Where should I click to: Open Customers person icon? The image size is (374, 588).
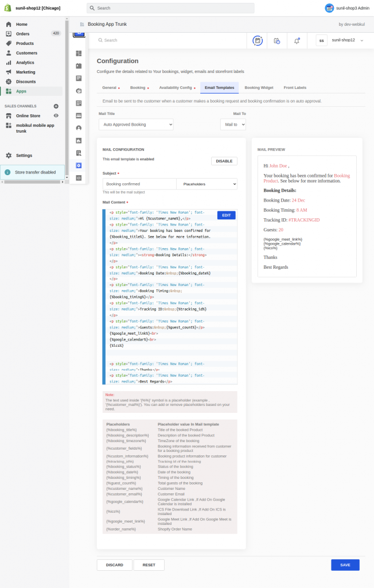(x=9, y=53)
